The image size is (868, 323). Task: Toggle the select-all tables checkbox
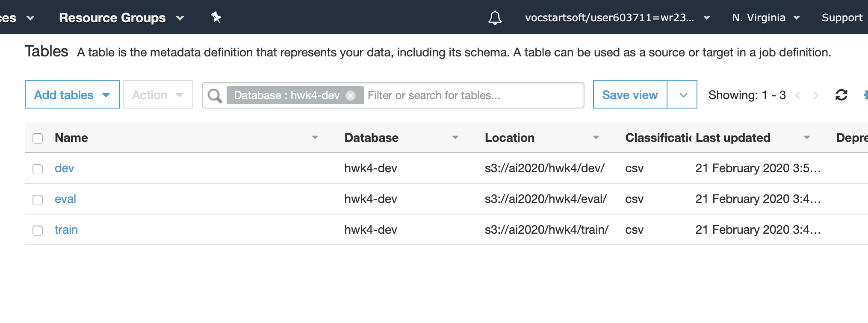pos(38,138)
